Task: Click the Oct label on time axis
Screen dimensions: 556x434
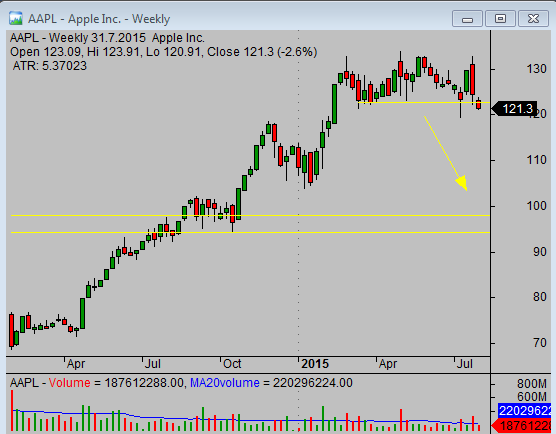Action: pos(232,364)
